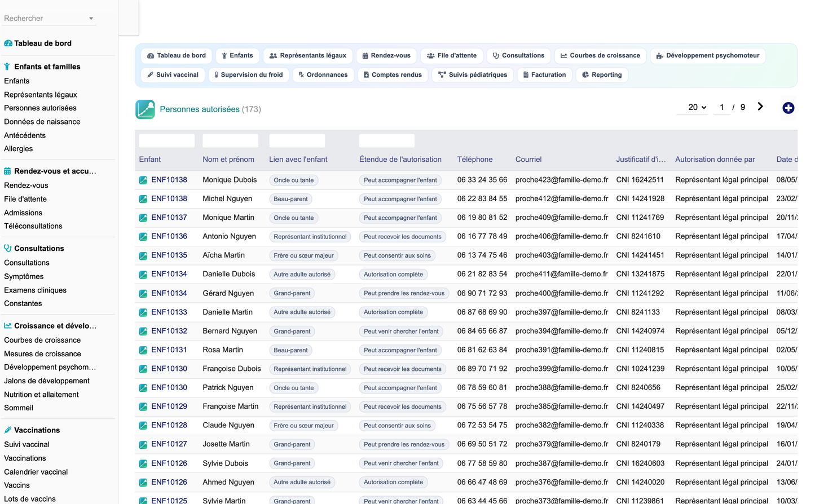The height and width of the screenshot is (504, 815).
Task: Open ENF10135 record link
Action: coord(169,255)
